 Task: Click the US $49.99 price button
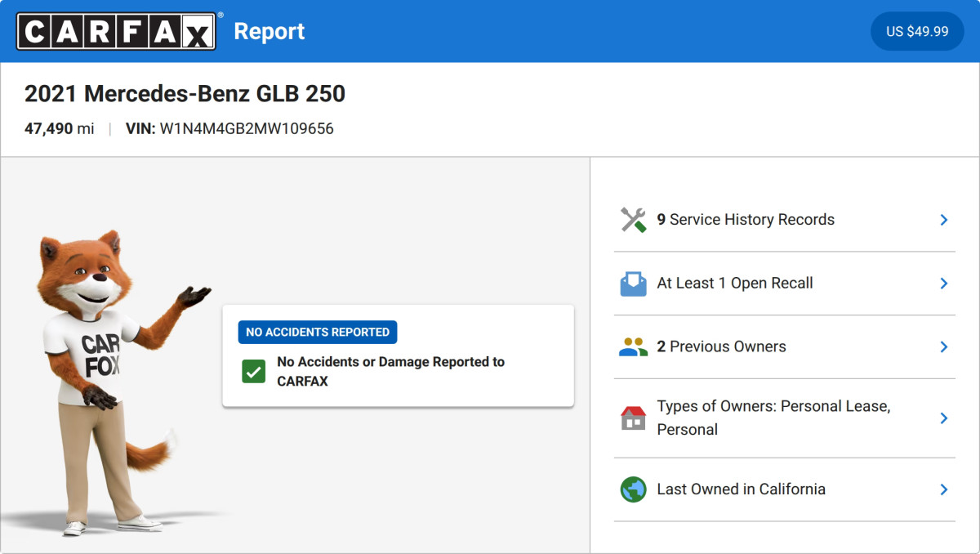917,31
